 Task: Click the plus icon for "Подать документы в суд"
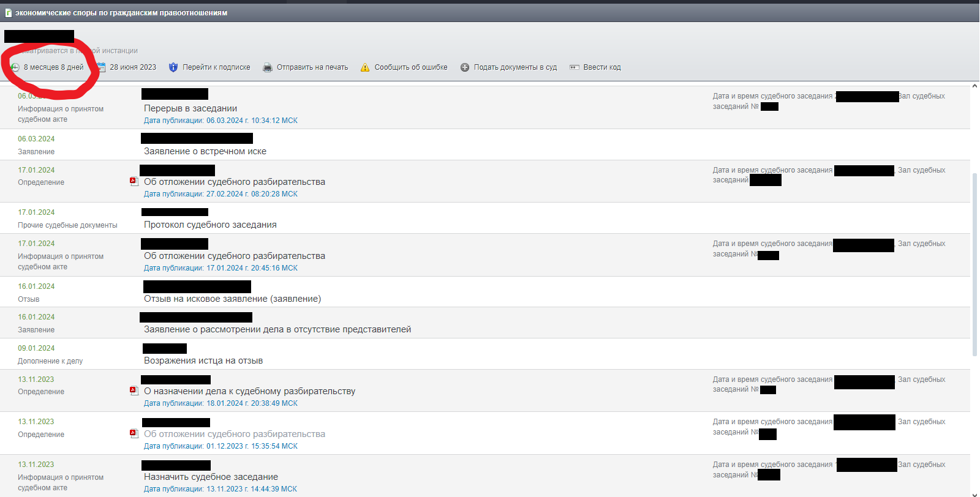pyautogui.click(x=465, y=67)
